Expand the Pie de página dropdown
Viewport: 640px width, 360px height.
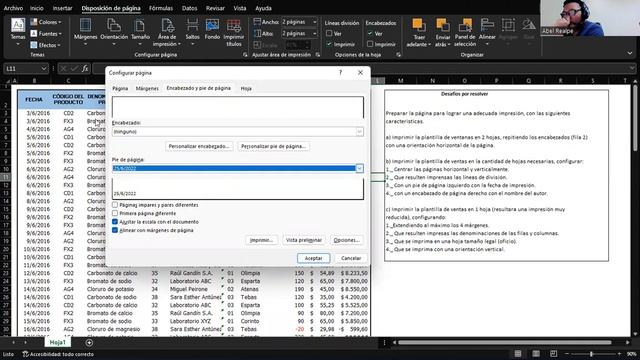359,168
